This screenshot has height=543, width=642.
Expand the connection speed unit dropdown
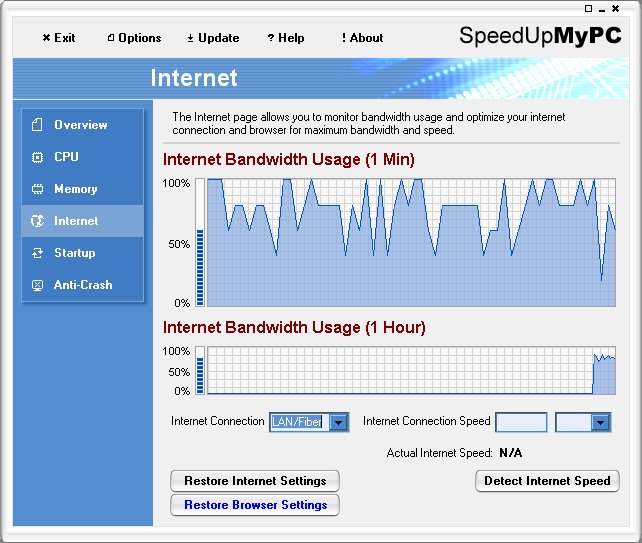pos(600,422)
